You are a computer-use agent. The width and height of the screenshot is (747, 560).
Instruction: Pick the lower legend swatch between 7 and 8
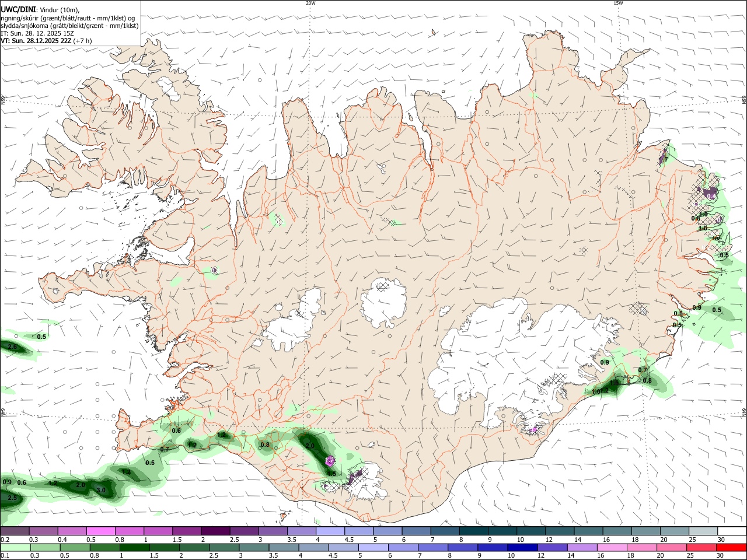(x=433, y=547)
